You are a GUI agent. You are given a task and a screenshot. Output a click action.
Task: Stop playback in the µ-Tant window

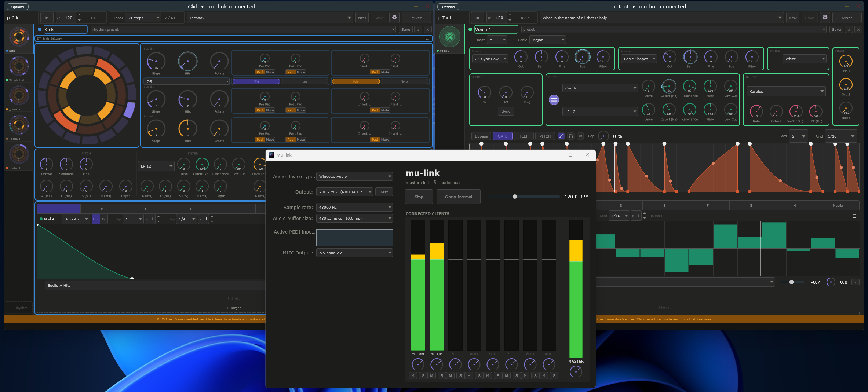click(477, 18)
